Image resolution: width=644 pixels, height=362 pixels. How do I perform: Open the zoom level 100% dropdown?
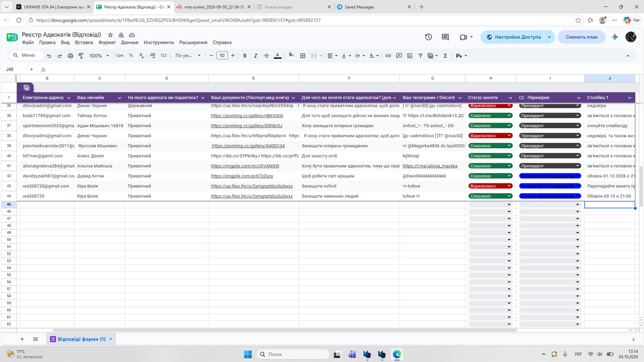point(99,56)
